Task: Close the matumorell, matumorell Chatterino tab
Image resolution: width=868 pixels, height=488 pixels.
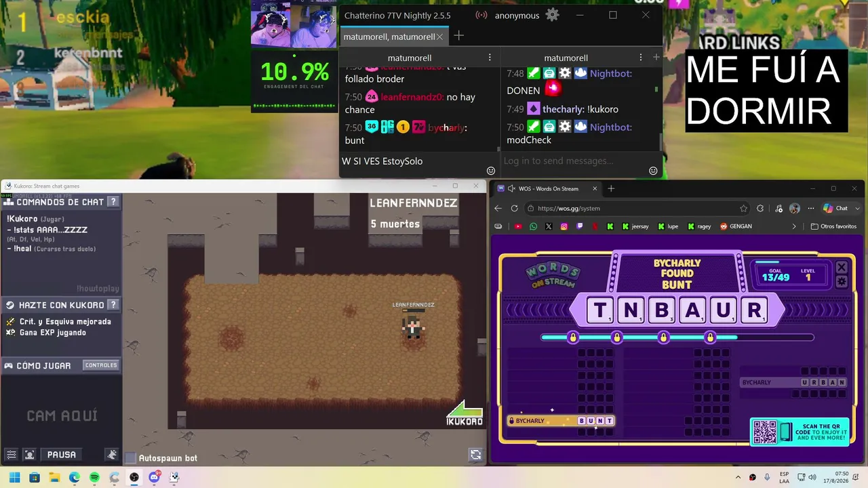Action: tap(439, 37)
